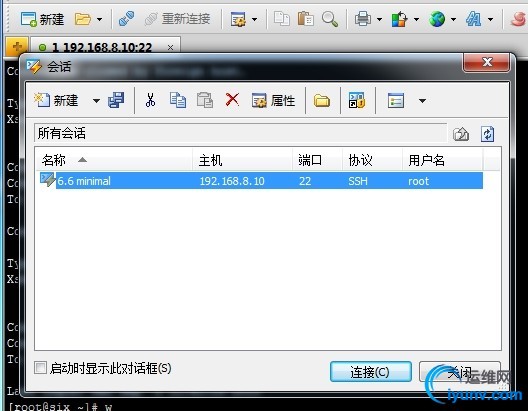
Task: Click the new folder icon in dialog toolbar
Action: pyautogui.click(x=322, y=100)
